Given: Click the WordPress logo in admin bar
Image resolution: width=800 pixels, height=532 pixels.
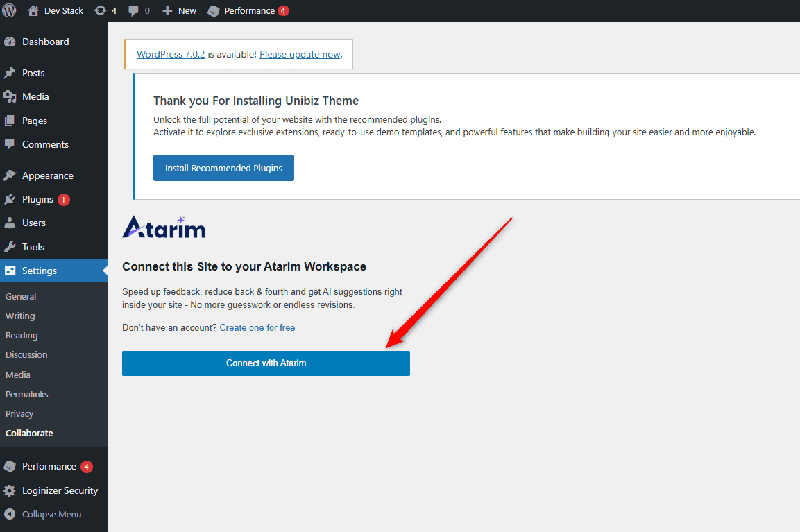Looking at the screenshot, I should point(9,10).
